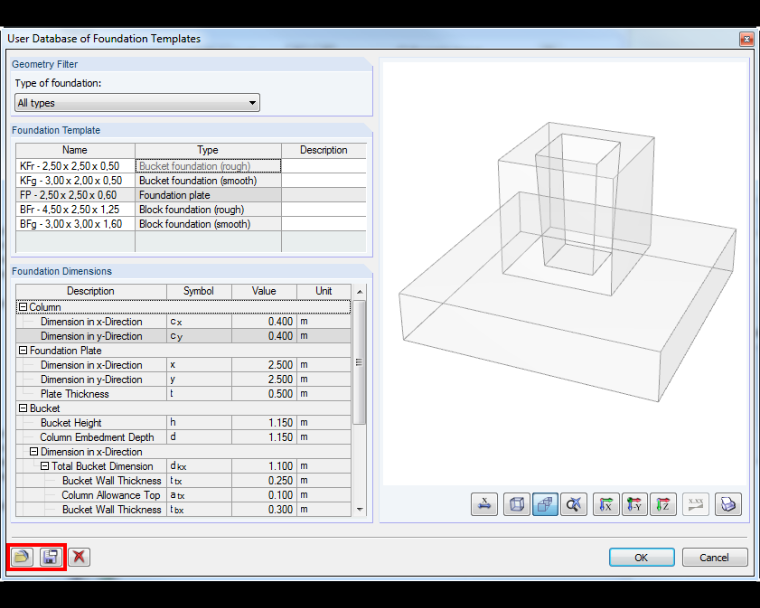
Task: Click the foundation plate y value 2.500
Action: click(x=264, y=379)
